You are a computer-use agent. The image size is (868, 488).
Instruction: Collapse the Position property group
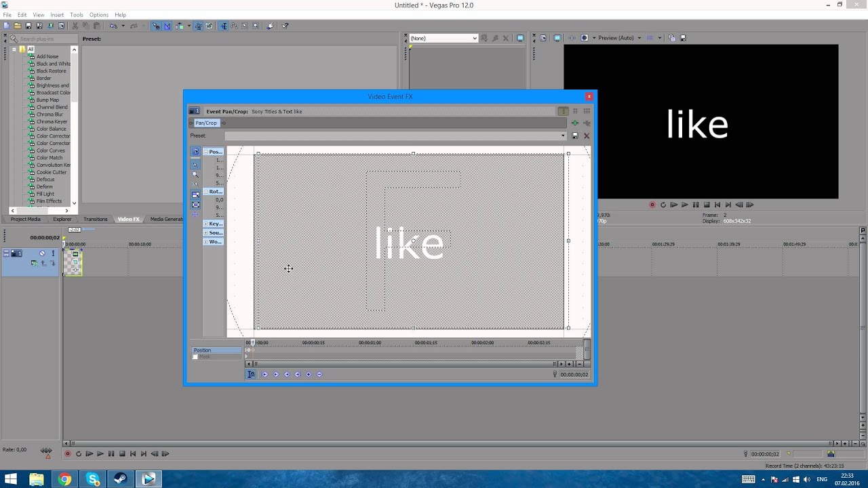[x=205, y=152]
